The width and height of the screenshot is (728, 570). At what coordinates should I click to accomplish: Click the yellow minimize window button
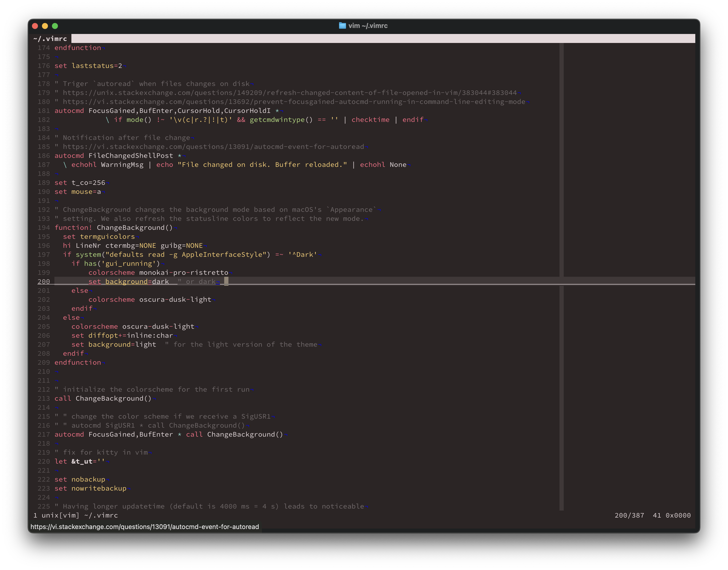(45, 26)
